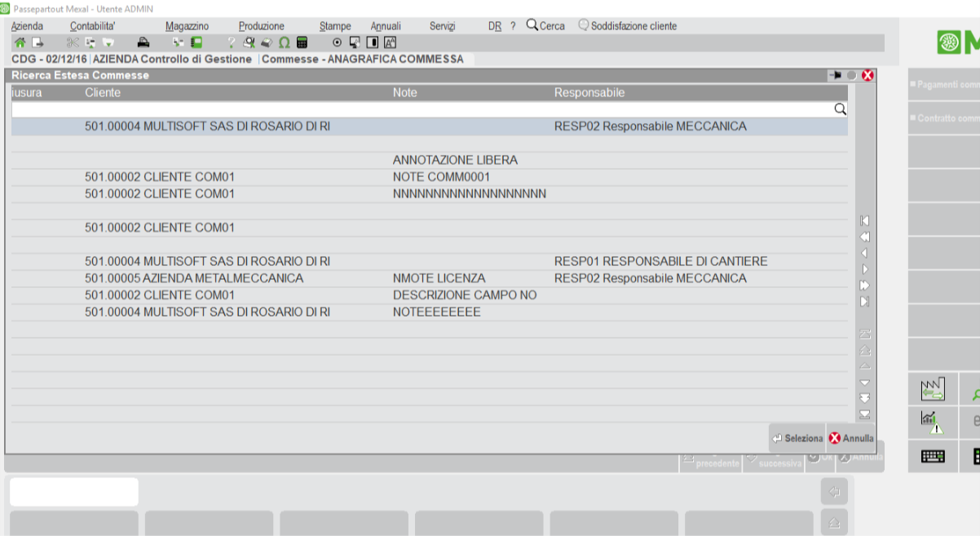980x536 pixels.
Task: Open the on-screen keyboard icon
Action: point(933,456)
